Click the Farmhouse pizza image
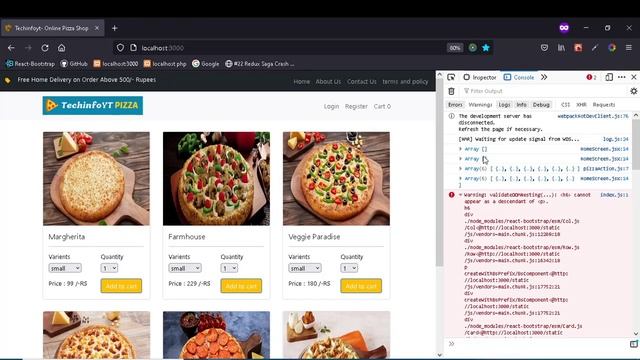 [216, 178]
